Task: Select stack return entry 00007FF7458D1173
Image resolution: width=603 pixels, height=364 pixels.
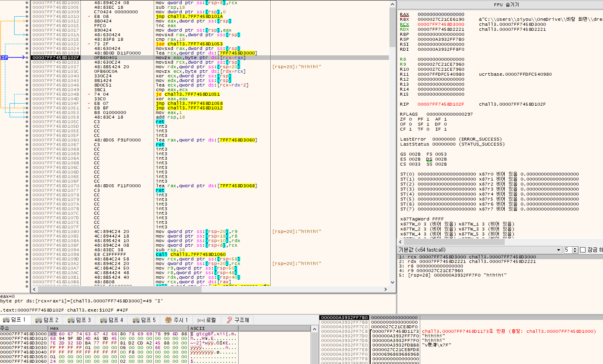Action: (x=395, y=331)
